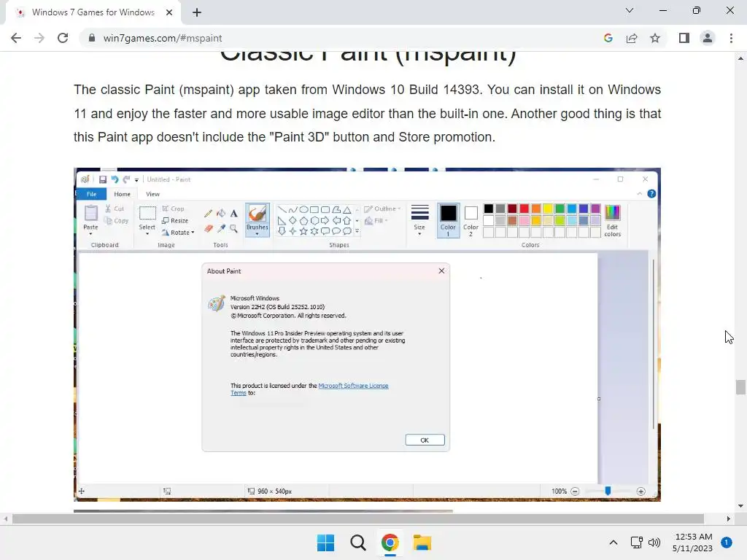Open the Windows Start menu
Image resolution: width=747 pixels, height=560 pixels.
pyautogui.click(x=326, y=542)
